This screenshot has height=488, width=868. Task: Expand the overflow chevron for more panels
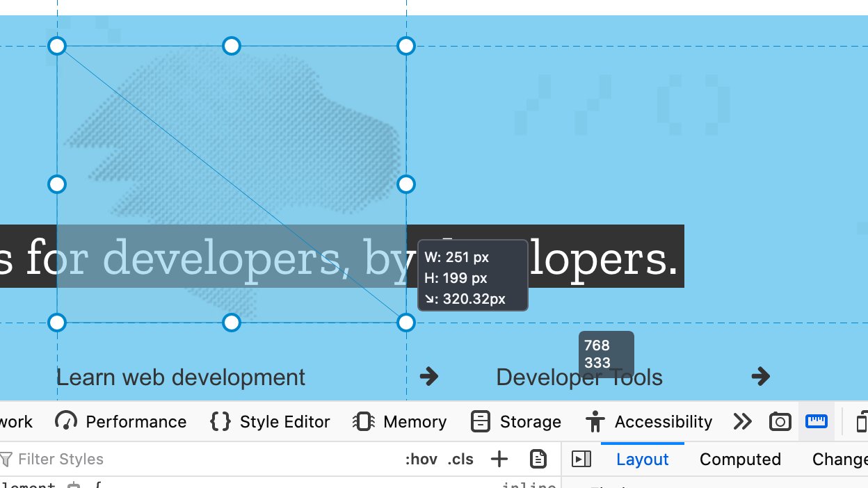point(743,421)
